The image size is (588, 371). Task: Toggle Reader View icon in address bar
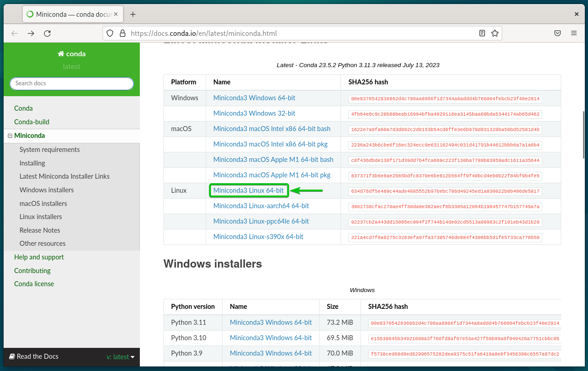click(482, 33)
